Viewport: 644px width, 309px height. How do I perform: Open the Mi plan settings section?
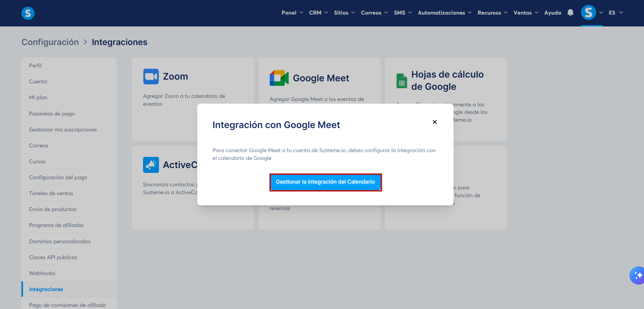click(69, 97)
